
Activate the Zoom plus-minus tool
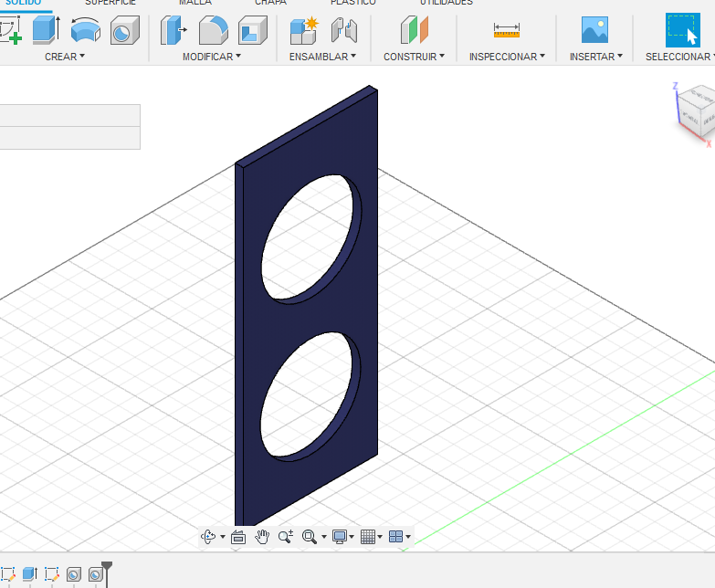pos(286,537)
